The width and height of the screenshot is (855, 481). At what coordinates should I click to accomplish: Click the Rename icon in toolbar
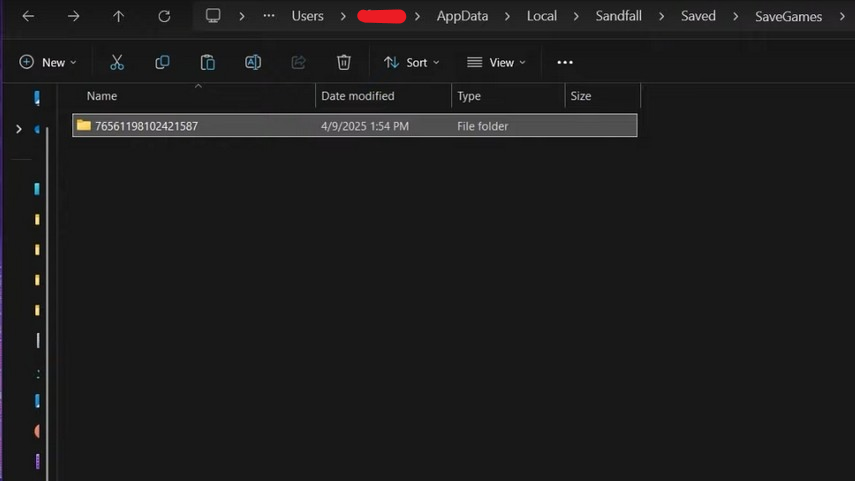[253, 62]
